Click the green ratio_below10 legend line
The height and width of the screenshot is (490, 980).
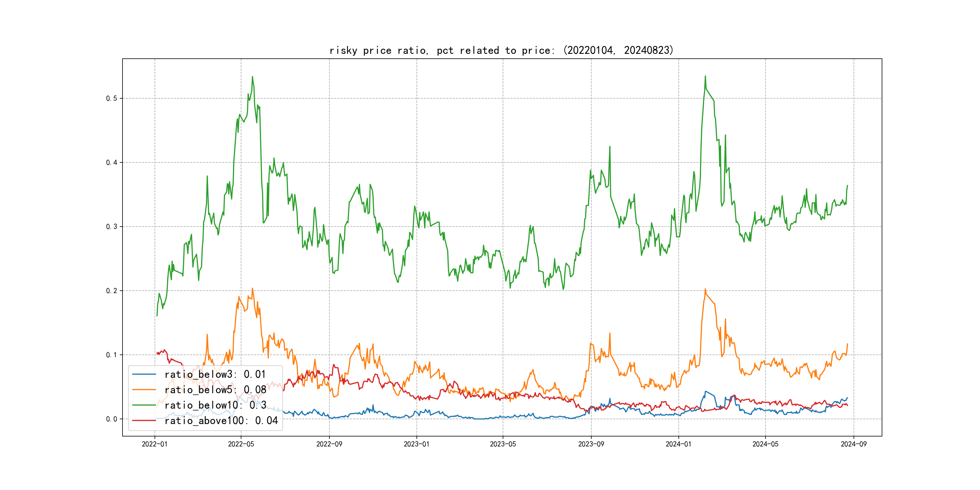(144, 405)
